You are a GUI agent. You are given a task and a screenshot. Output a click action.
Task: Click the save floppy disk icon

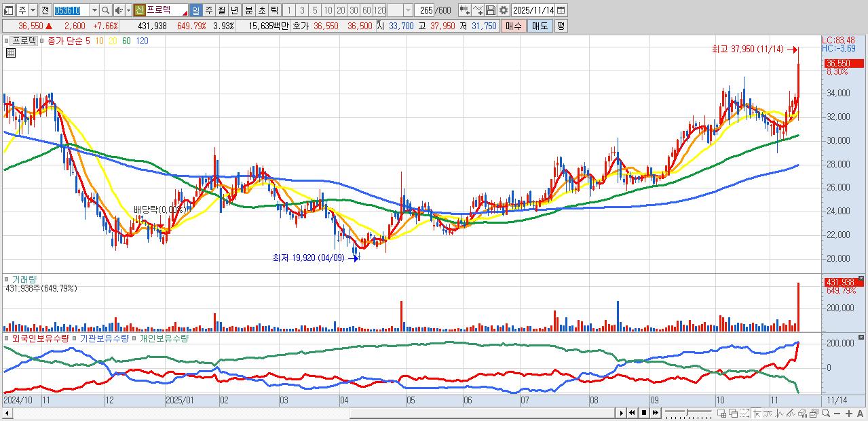click(491, 10)
